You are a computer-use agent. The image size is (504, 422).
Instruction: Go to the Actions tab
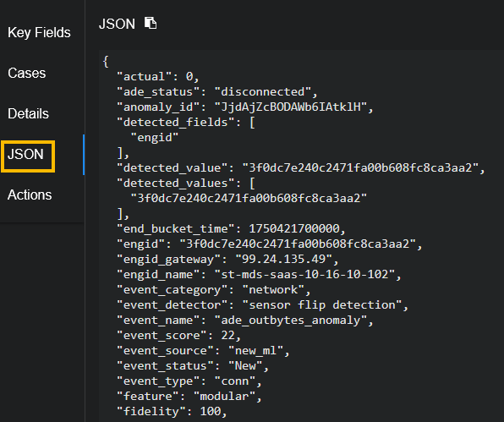[30, 195]
